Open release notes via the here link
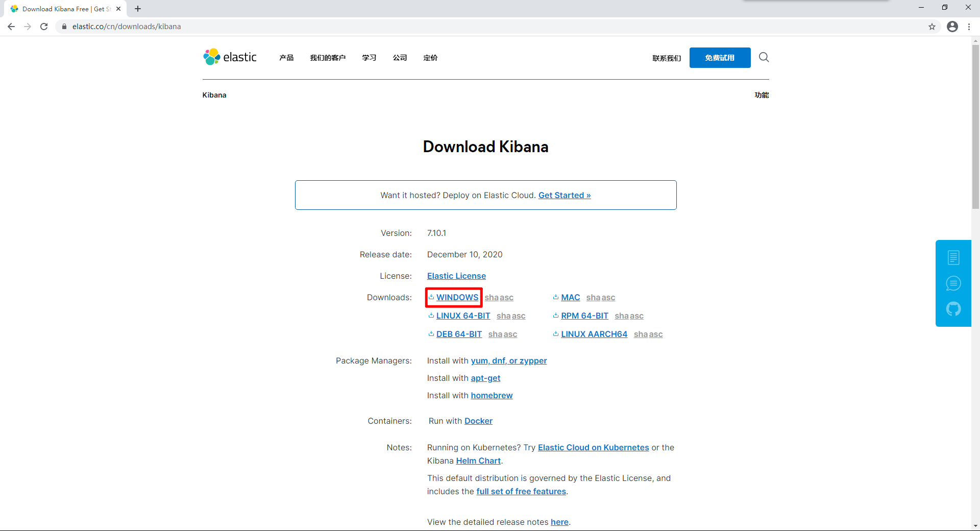The width and height of the screenshot is (980, 531). [x=559, y=522]
